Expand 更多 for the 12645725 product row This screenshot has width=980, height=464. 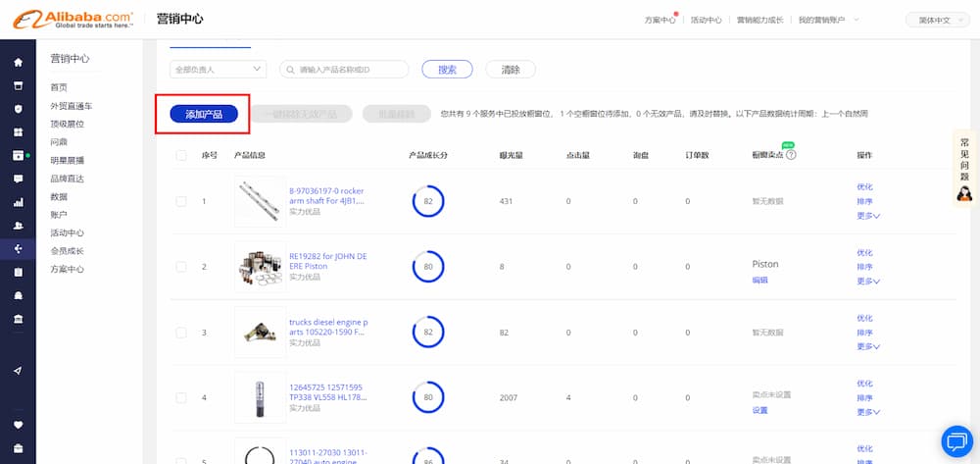(x=868, y=412)
